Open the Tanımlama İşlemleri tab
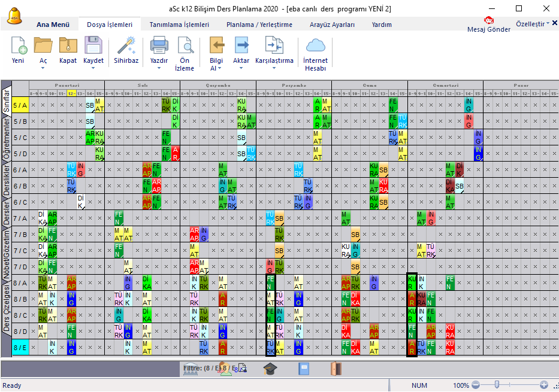This screenshot has height=392, width=559. (179, 25)
